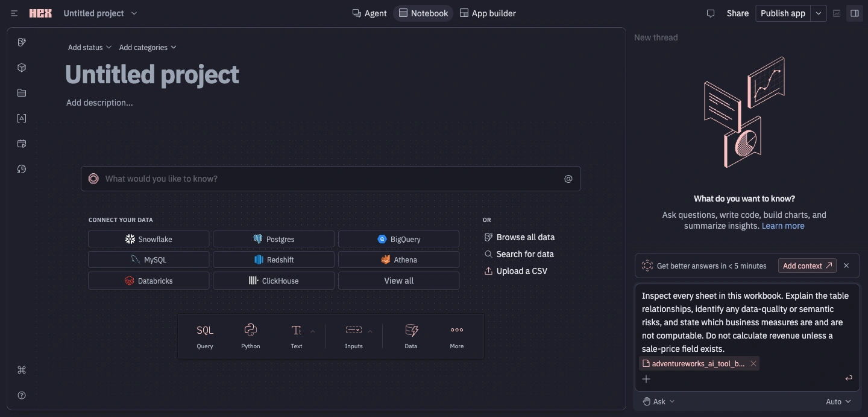Expand the Publish app dropdown arrow
Image resolution: width=868 pixels, height=417 pixels.
pos(818,13)
